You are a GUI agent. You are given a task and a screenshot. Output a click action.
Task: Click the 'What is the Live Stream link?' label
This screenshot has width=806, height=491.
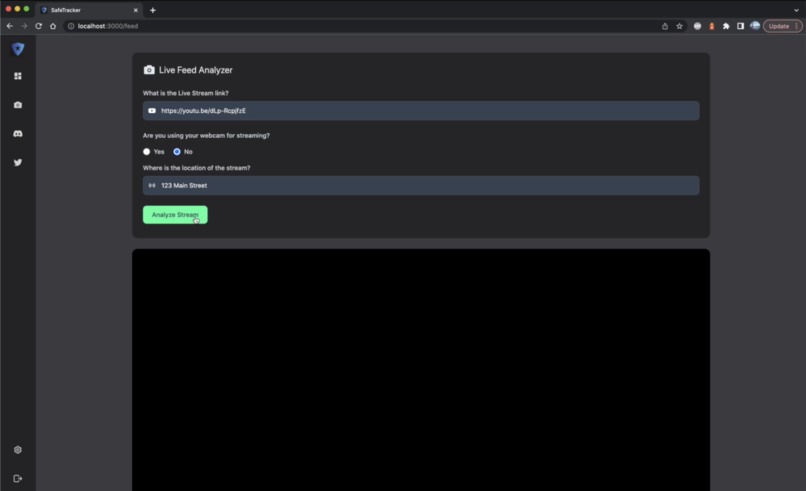click(186, 93)
